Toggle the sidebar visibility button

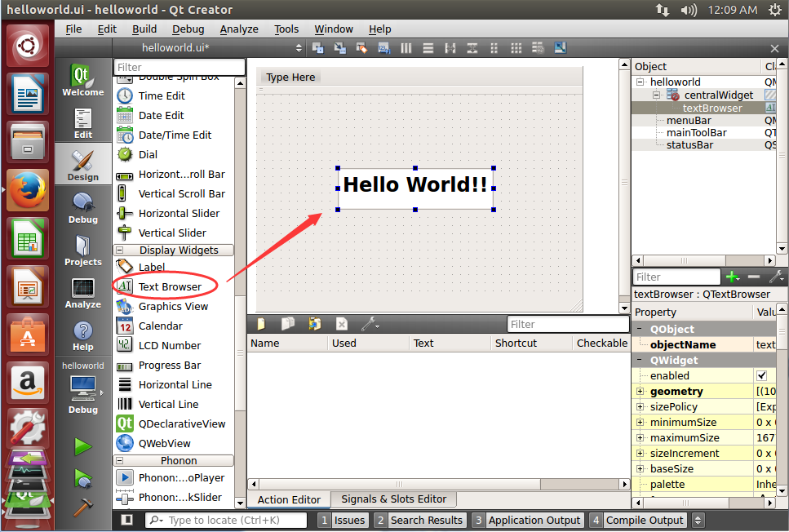[126, 520]
